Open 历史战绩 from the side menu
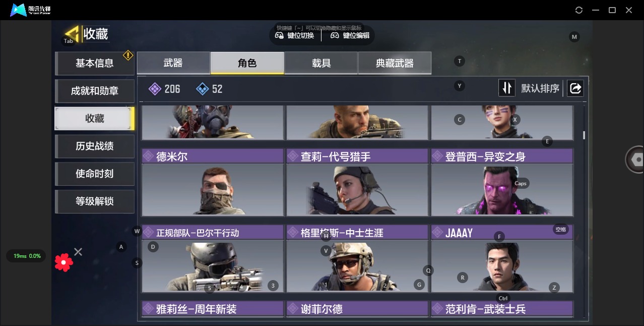Viewport: 644px width, 326px height. tap(95, 146)
